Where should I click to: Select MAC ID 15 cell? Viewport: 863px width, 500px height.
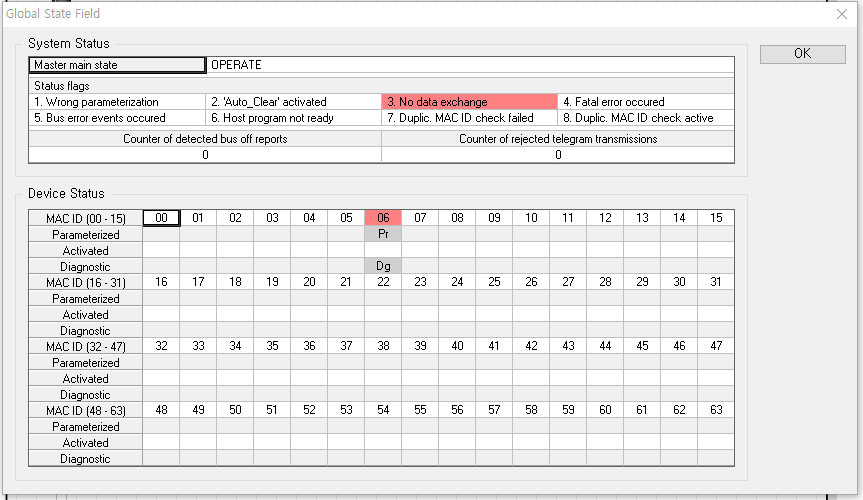(715, 218)
